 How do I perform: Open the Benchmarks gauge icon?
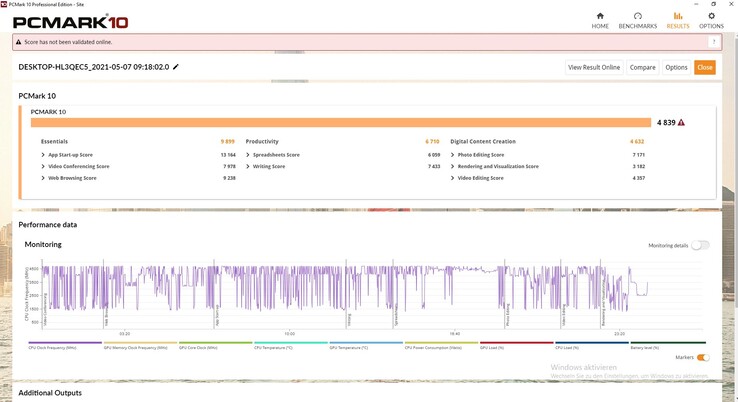click(638, 20)
